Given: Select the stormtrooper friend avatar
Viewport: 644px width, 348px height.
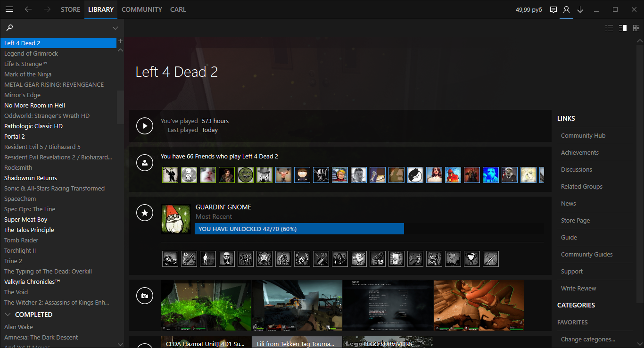Looking at the screenshot, I should click(x=189, y=175).
